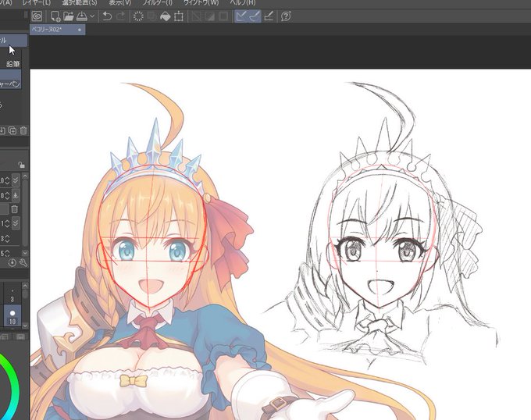Close the ペコリーヌ02 tab via dot
This screenshot has width=531, height=420.
(x=80, y=30)
